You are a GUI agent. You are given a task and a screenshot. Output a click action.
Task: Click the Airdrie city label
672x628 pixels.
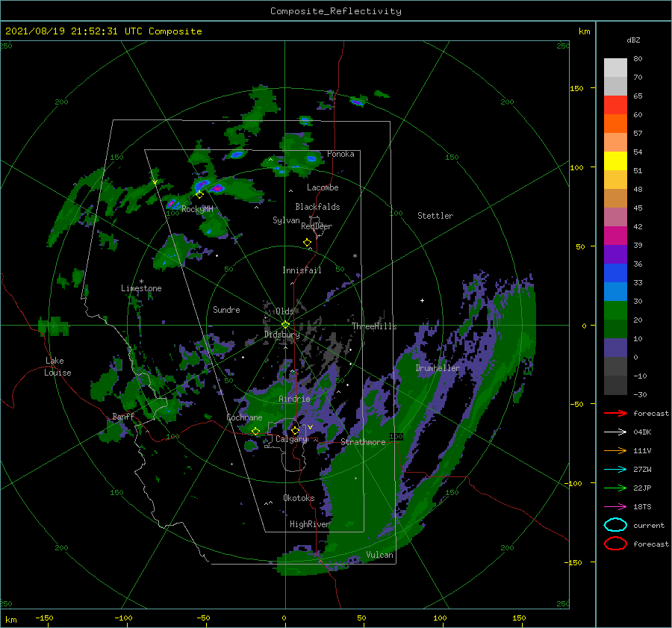[x=294, y=399]
